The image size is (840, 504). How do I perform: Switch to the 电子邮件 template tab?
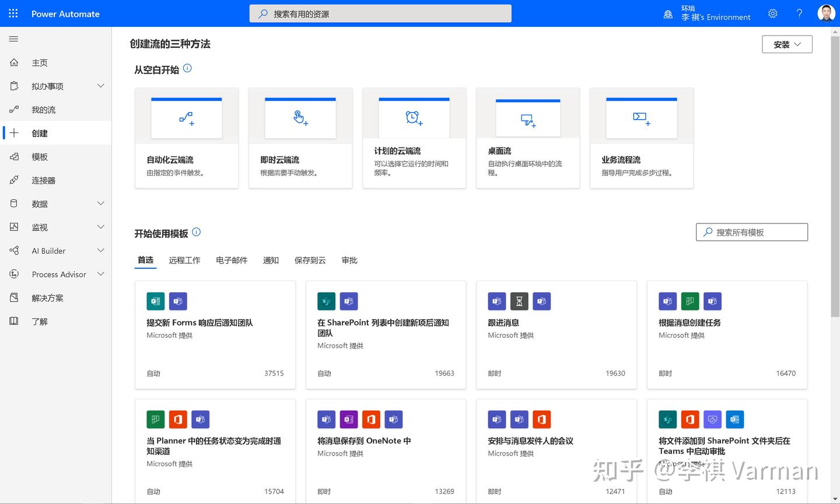tap(231, 260)
